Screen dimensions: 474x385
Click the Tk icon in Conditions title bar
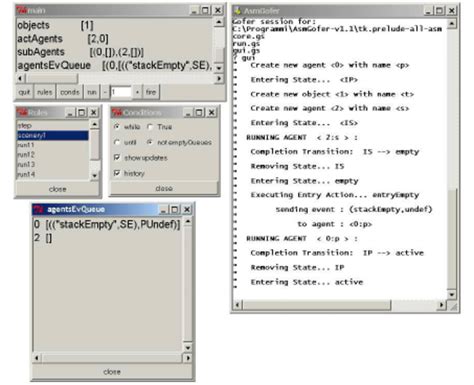click(x=118, y=112)
